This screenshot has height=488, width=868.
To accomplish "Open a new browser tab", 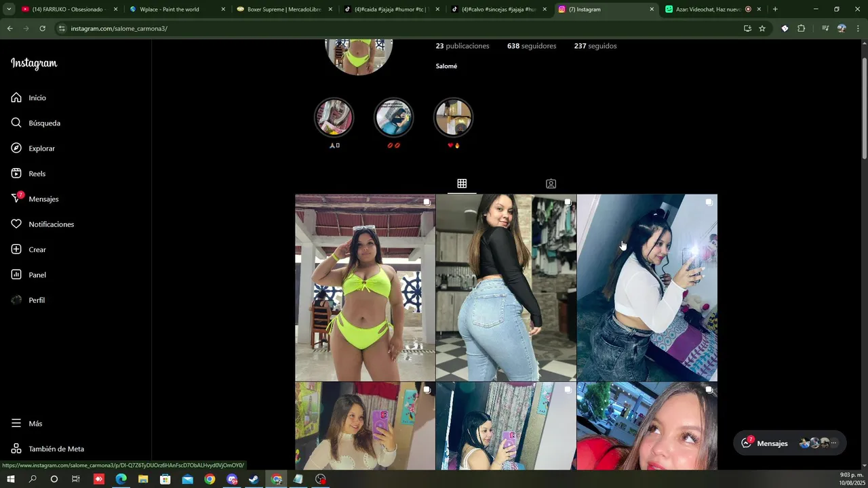I will point(775,9).
